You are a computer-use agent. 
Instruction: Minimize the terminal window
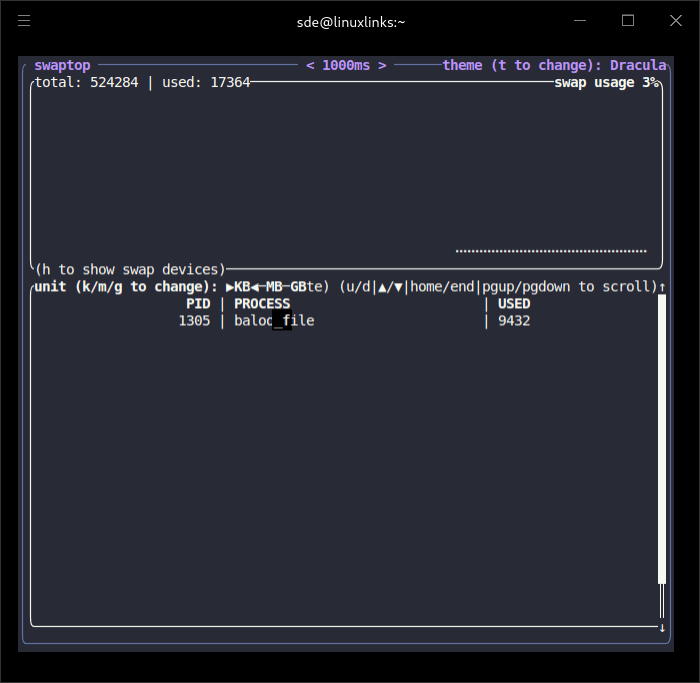pos(580,21)
